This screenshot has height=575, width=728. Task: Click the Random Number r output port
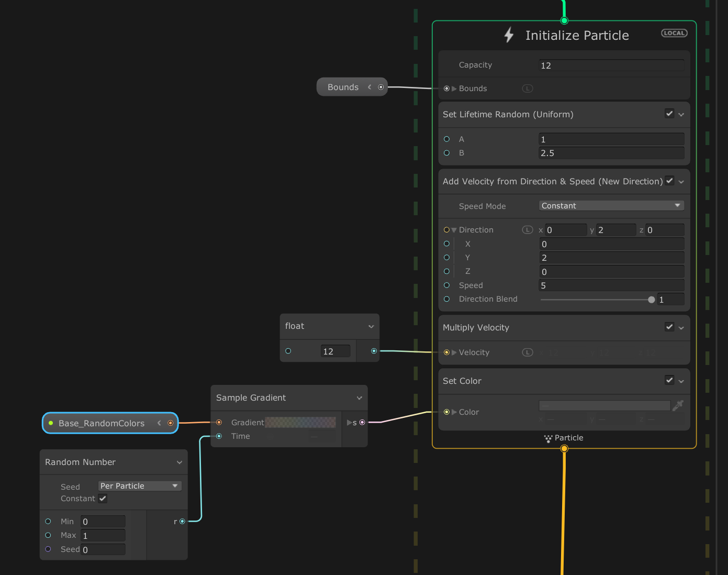pyautogui.click(x=182, y=521)
